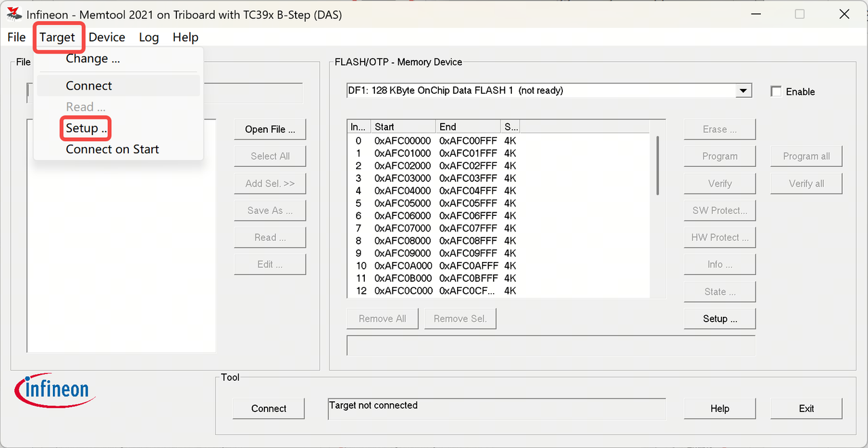This screenshot has width=868, height=448.
Task: Click the Target not connected status field
Action: [496, 409]
